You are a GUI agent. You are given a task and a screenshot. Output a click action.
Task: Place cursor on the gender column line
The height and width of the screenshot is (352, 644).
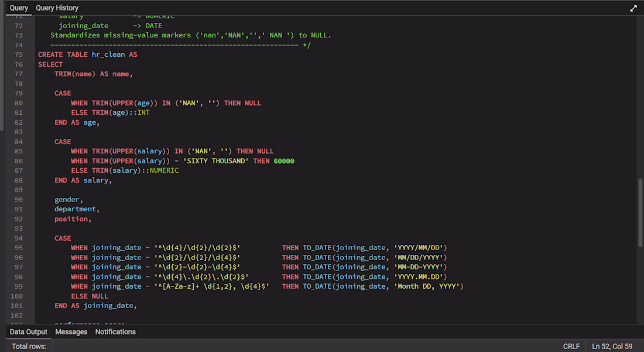tap(68, 200)
